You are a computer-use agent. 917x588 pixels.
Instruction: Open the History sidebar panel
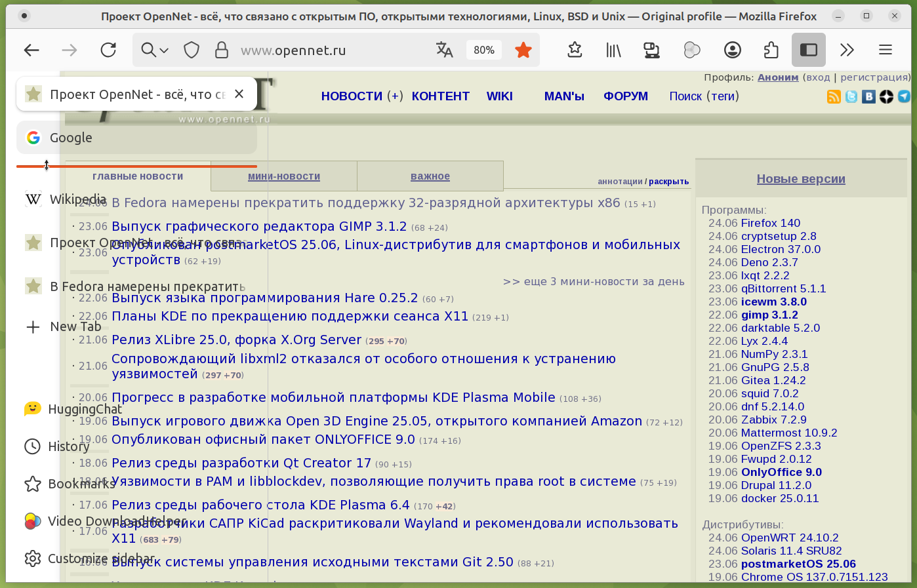[57, 446]
